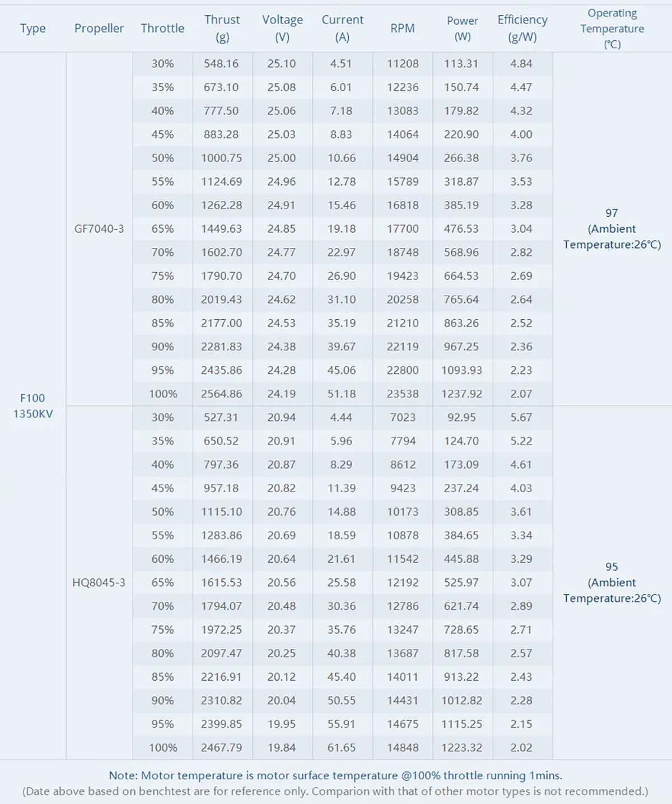Image resolution: width=672 pixels, height=804 pixels.
Task: Click the 97 operating temperature cell
Action: [x=612, y=228]
